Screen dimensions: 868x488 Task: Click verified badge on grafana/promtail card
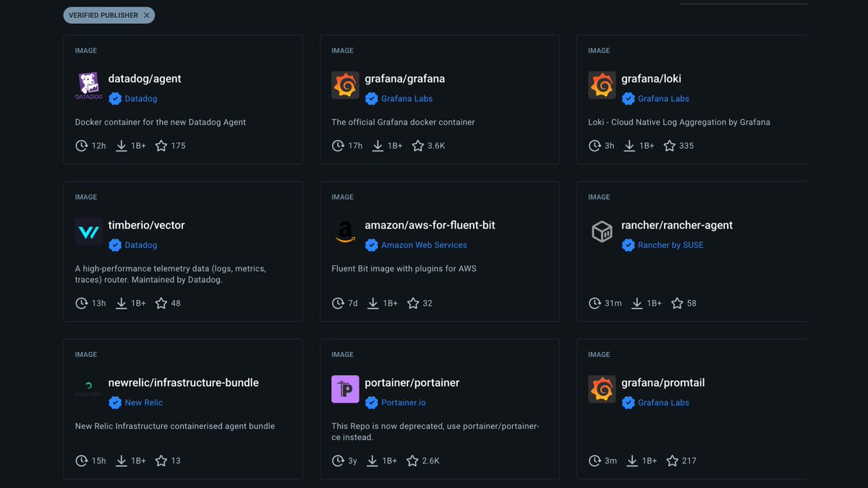pyautogui.click(x=628, y=403)
